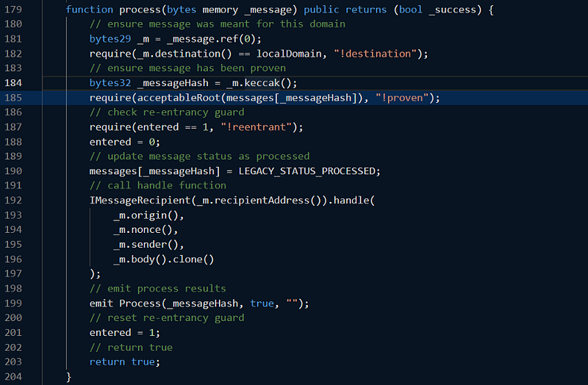Click '_m.origin()' argument line
This screenshot has height=385, width=588.
coord(148,215)
